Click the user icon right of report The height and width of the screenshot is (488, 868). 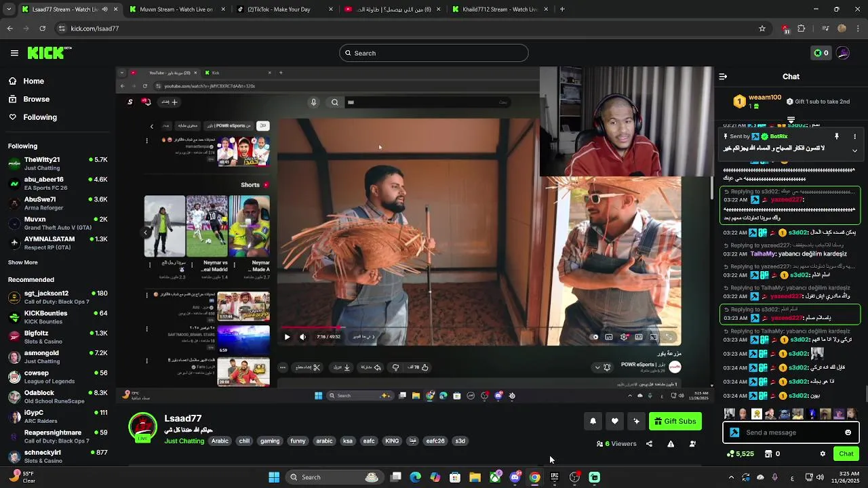click(x=692, y=444)
